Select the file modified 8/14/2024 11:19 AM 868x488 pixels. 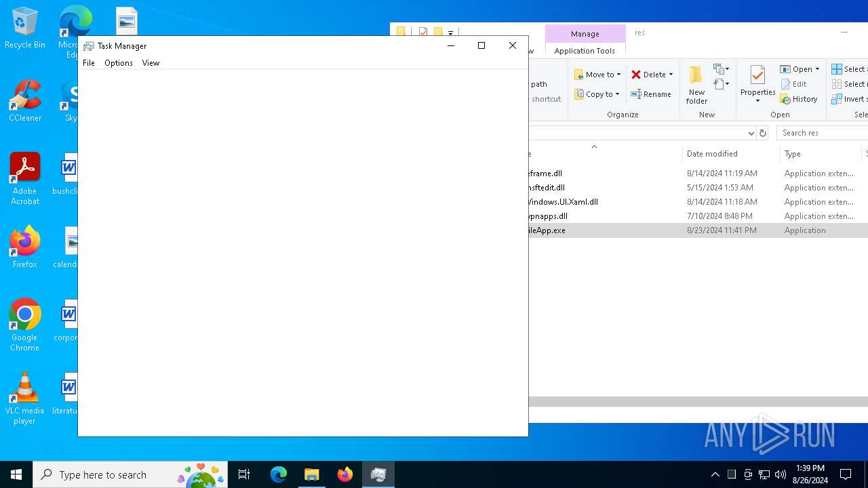click(698, 174)
